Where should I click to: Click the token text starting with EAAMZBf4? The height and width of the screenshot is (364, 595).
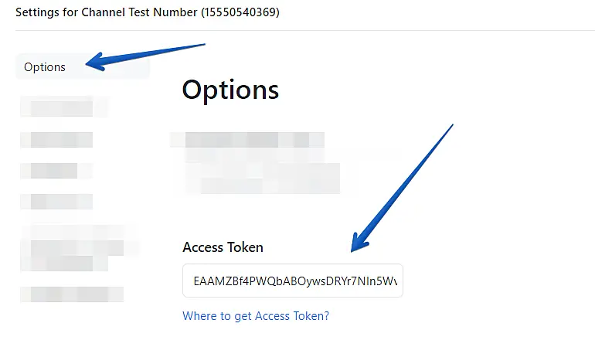click(297, 281)
